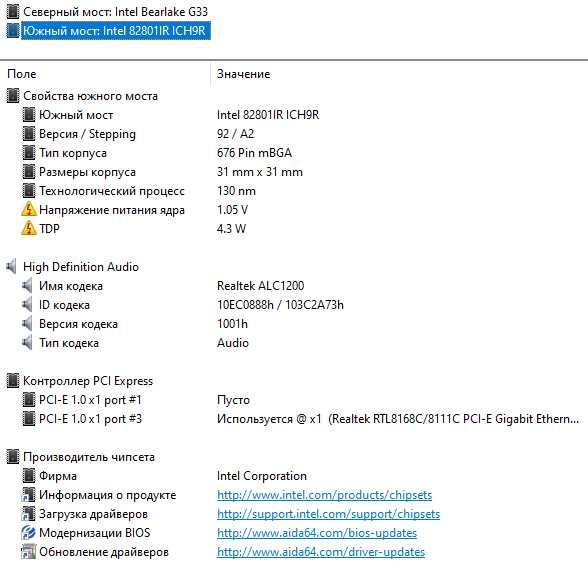Click the value Intel Corporation
This screenshot has height=570, width=588.
(x=262, y=476)
